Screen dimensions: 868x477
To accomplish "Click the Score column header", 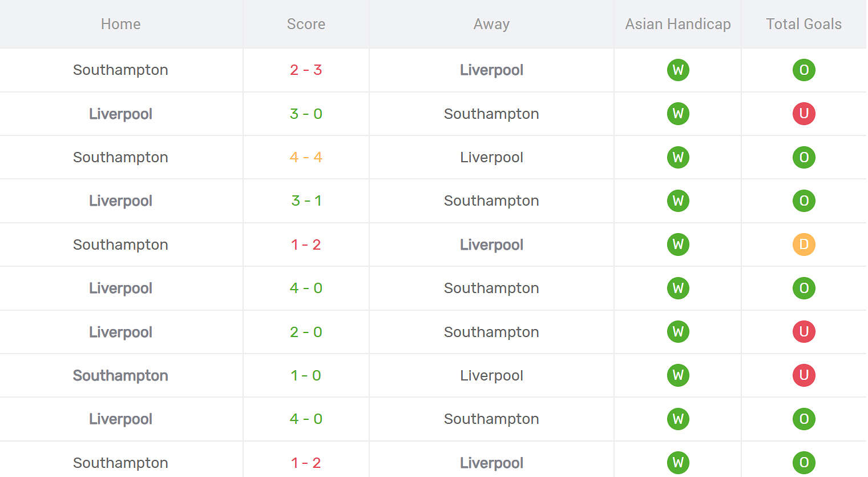I will click(x=306, y=24).
